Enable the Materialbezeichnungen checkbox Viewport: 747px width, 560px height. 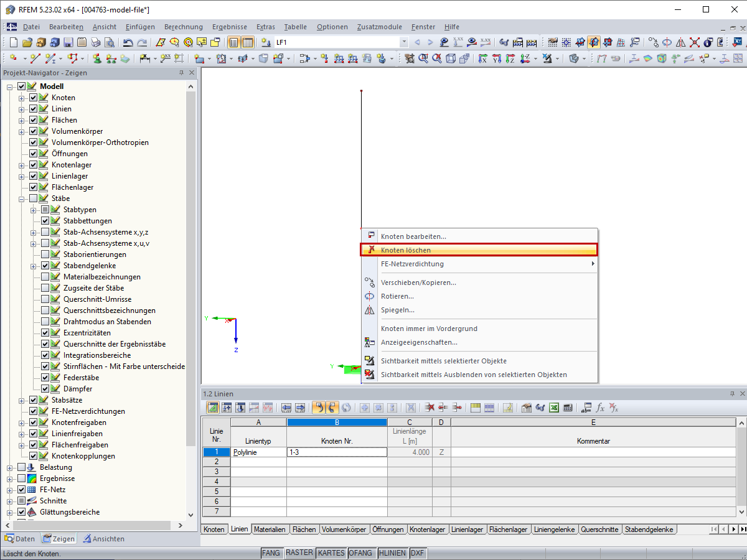coord(45,277)
